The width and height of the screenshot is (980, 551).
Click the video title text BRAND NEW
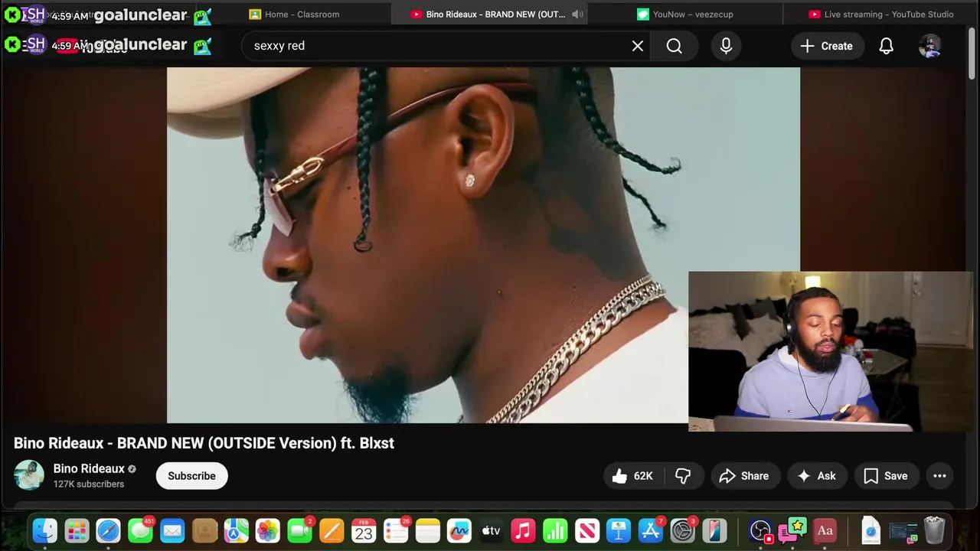point(160,443)
